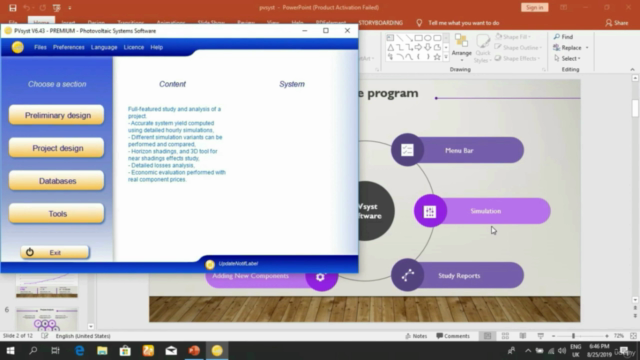
Task: Select slide 6 thumbnail in slide panel
Action: tap(47, 319)
